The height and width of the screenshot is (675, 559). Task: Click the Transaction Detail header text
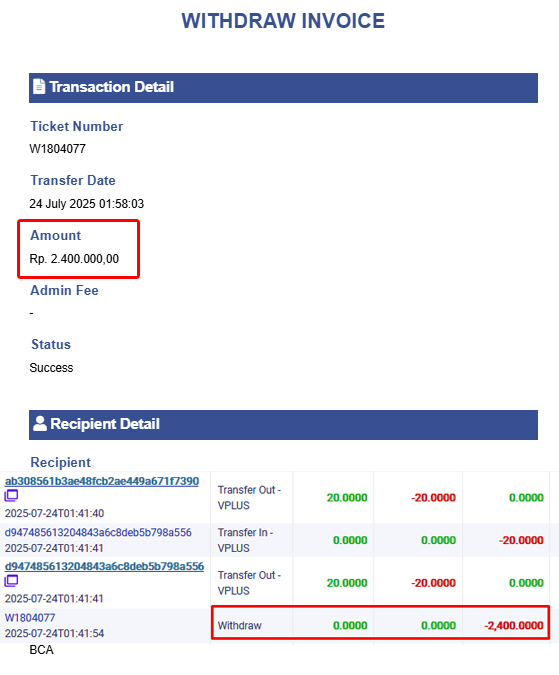coord(111,87)
